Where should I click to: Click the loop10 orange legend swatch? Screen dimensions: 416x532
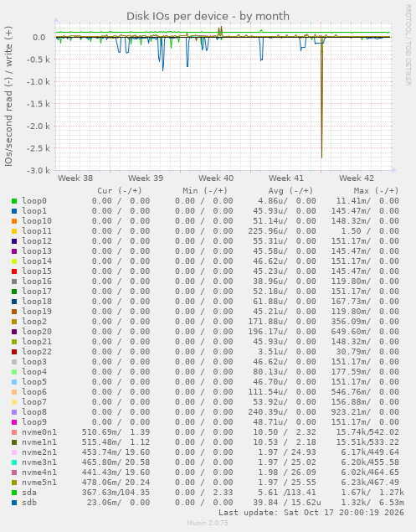point(14,221)
